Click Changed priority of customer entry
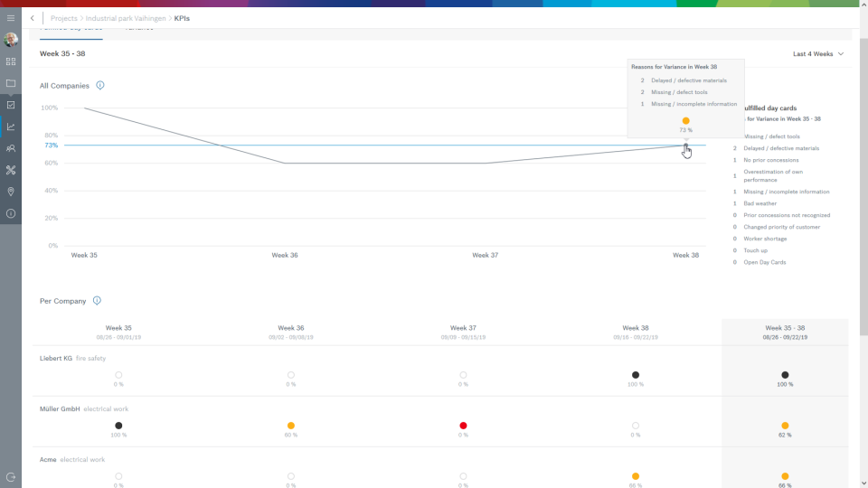Image resolution: width=868 pixels, height=488 pixels. pos(781,227)
